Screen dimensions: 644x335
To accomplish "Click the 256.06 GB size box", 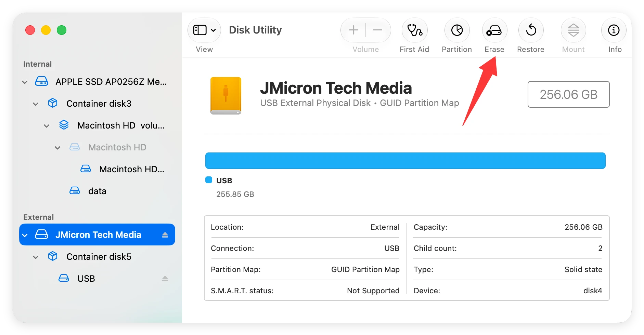I will tap(568, 94).
